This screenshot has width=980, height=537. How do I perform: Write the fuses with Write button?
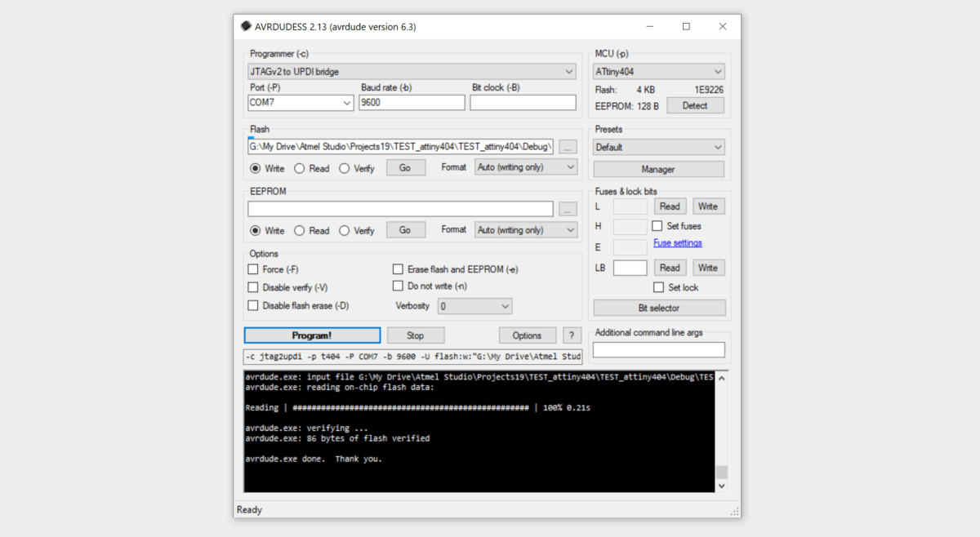tap(708, 206)
